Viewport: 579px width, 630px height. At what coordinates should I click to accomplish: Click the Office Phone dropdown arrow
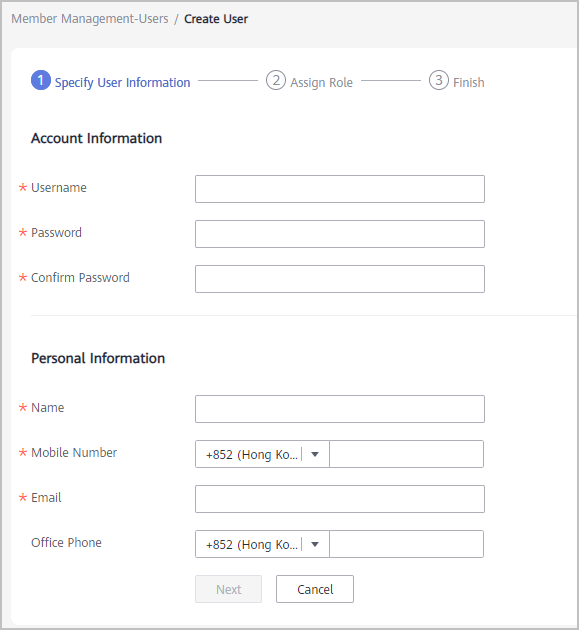click(x=315, y=544)
